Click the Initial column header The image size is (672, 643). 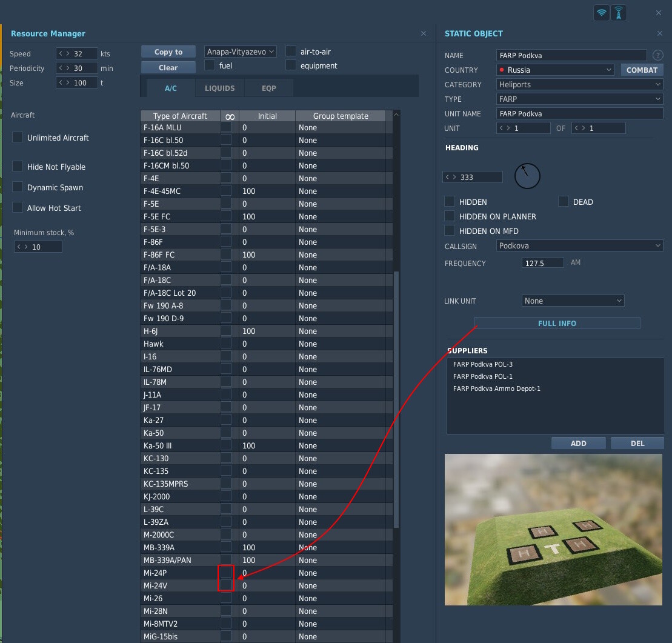click(x=267, y=116)
